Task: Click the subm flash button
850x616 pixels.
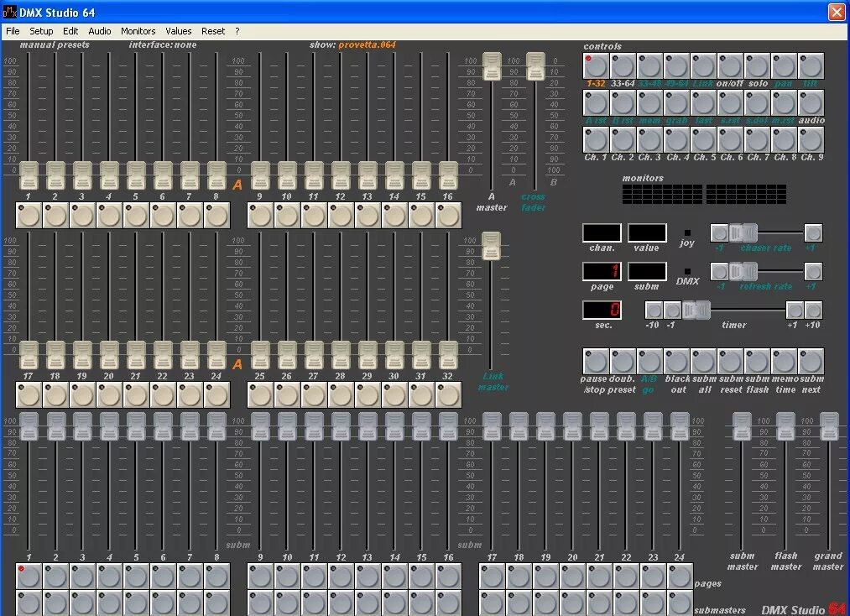Action: 758,362
